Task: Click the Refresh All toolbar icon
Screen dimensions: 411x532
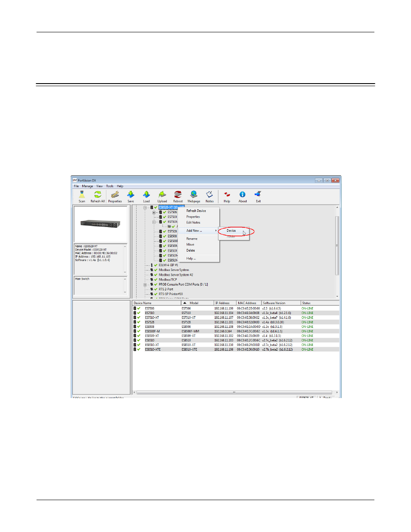Action: coord(98,197)
